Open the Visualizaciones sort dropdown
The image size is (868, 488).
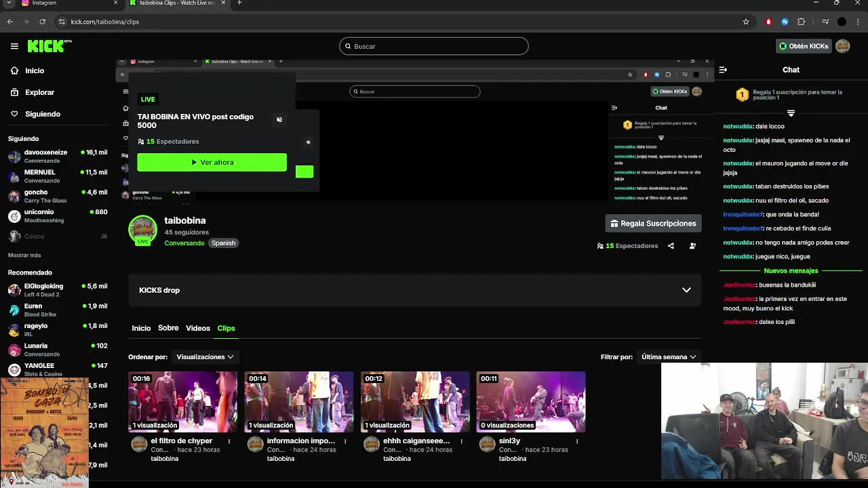click(205, 357)
